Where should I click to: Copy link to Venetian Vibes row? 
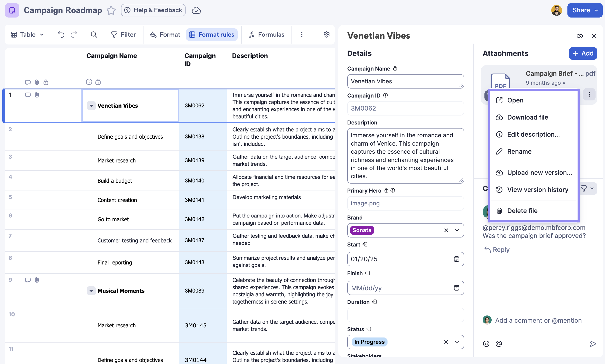click(580, 36)
